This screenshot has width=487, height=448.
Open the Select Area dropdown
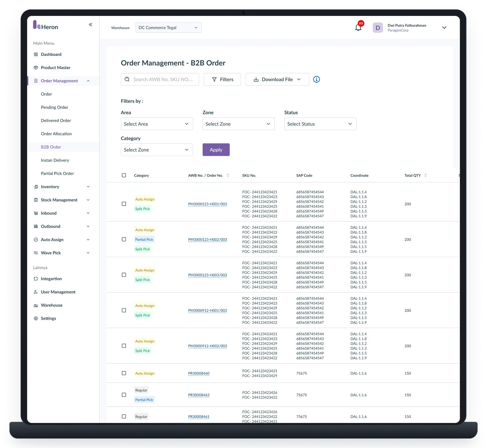click(157, 124)
